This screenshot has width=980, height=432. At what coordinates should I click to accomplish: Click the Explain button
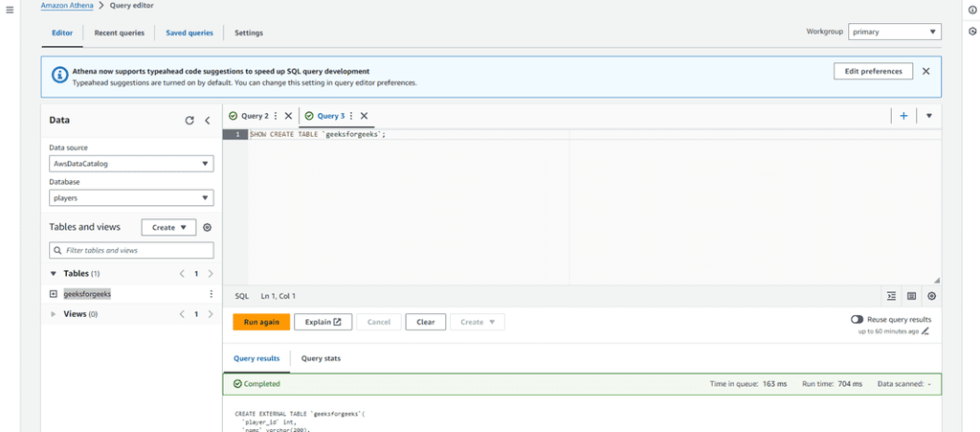coord(323,322)
